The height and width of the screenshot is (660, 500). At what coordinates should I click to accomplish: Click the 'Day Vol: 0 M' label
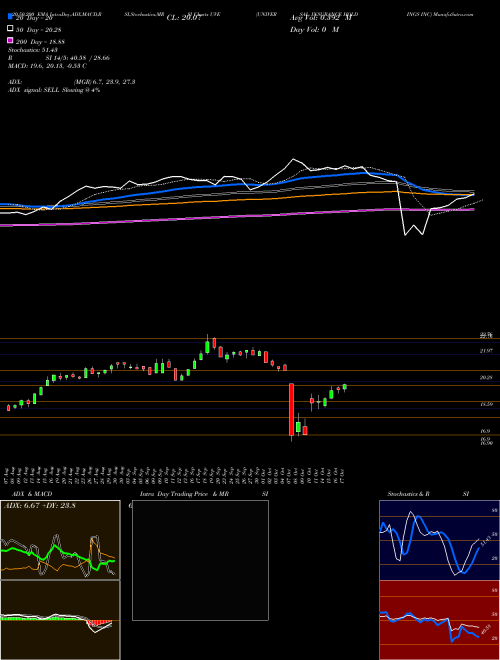click(x=314, y=29)
